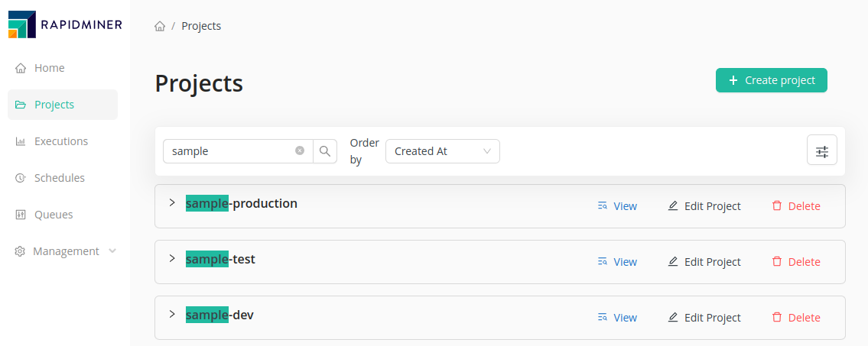Open Schedules from the sidebar
Screen dimensions: 868x346
coord(60,178)
